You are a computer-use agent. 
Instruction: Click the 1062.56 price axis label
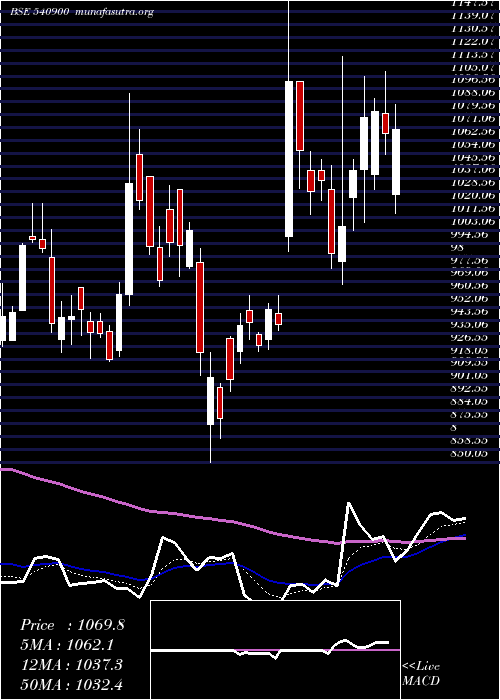(x=473, y=132)
